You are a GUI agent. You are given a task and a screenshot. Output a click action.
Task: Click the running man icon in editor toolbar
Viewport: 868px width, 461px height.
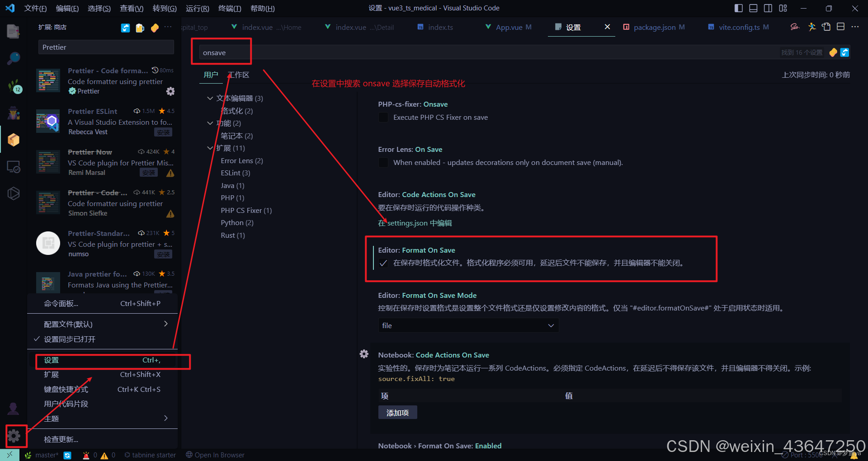pyautogui.click(x=812, y=27)
